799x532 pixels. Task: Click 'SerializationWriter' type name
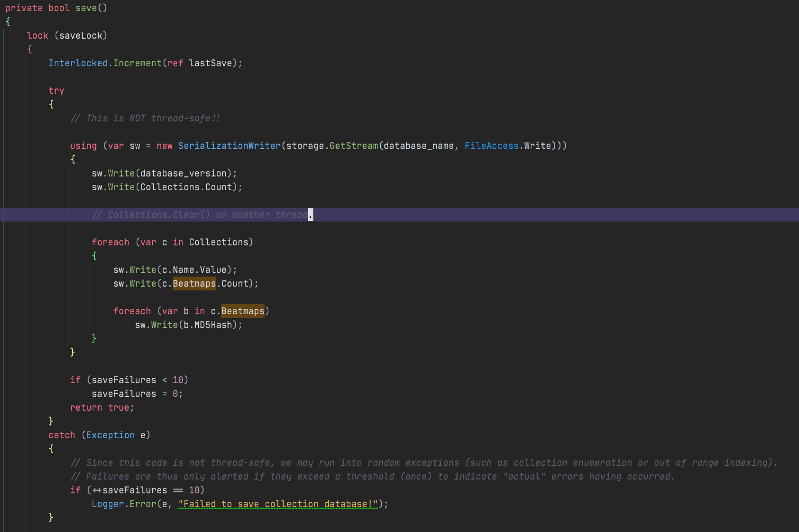coord(229,146)
